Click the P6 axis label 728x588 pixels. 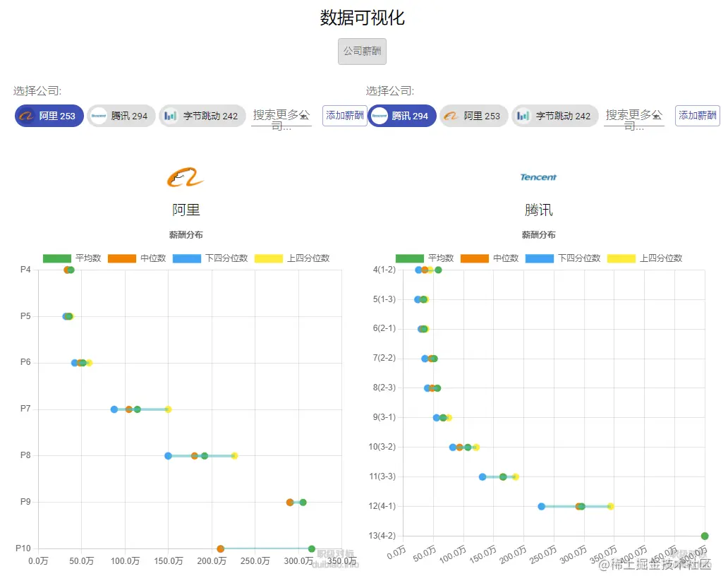tap(25, 362)
